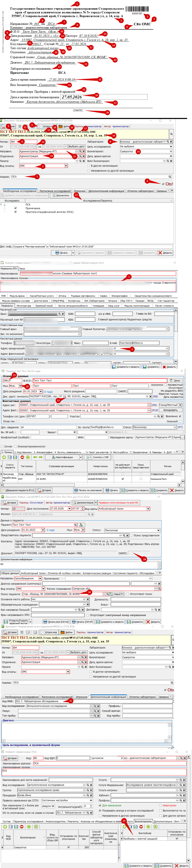This screenshot has width=192, height=868.
Task: Tick Отсутствует полис in Амбул. случай
Action: click(x=128, y=594)
